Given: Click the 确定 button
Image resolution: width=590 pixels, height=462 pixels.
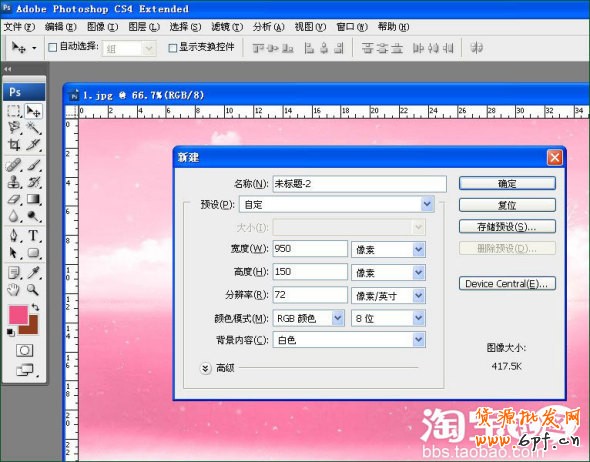Looking at the screenshot, I should click(507, 184).
